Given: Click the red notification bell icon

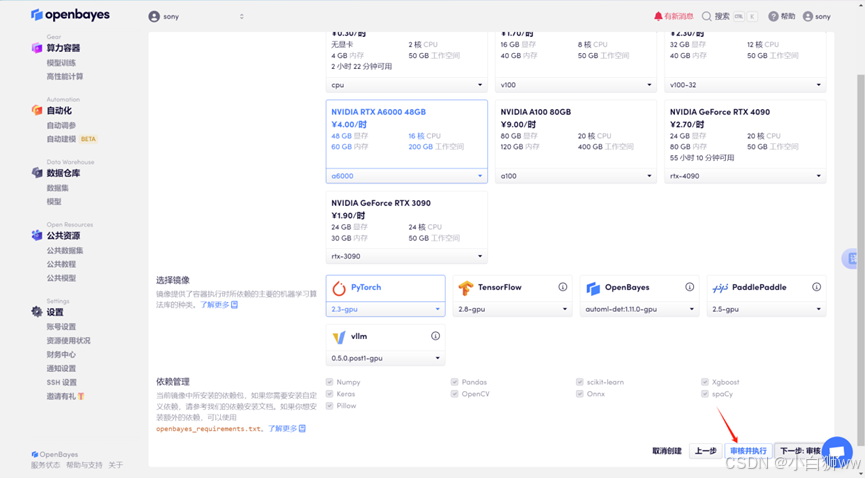Looking at the screenshot, I should (x=658, y=17).
